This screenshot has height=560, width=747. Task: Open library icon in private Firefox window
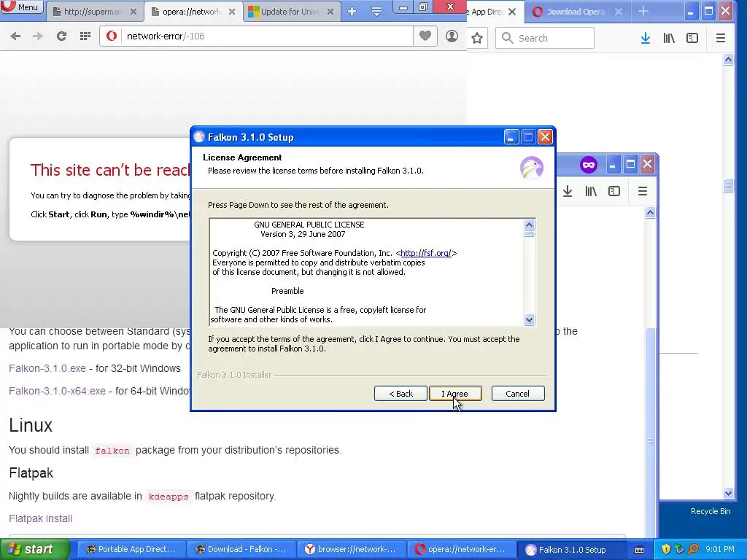(591, 192)
